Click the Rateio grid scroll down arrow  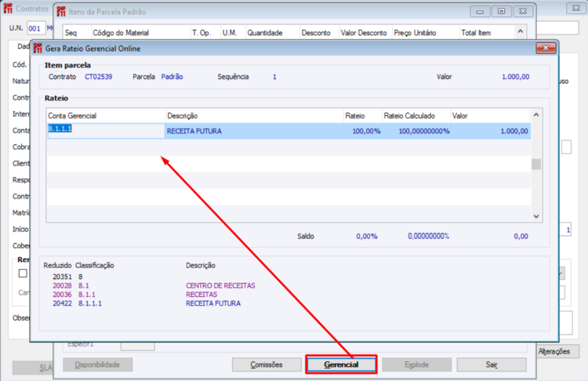pyautogui.click(x=536, y=216)
